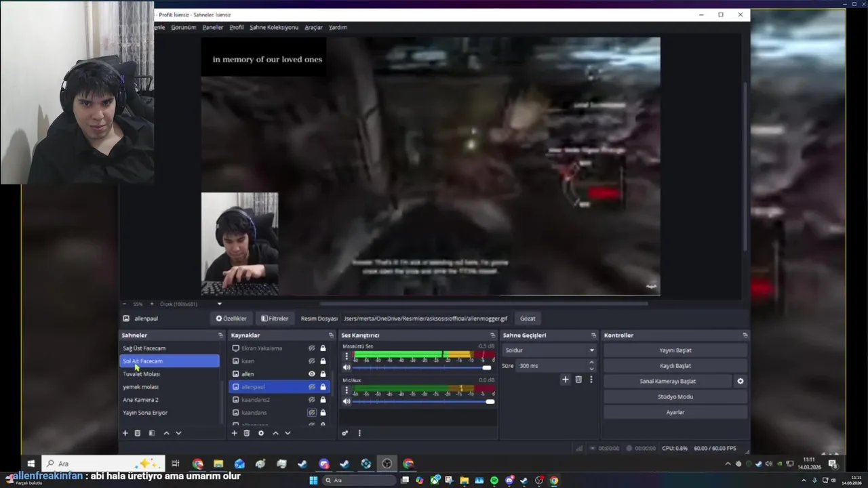Click Yayını Başlat button

pyautogui.click(x=675, y=350)
